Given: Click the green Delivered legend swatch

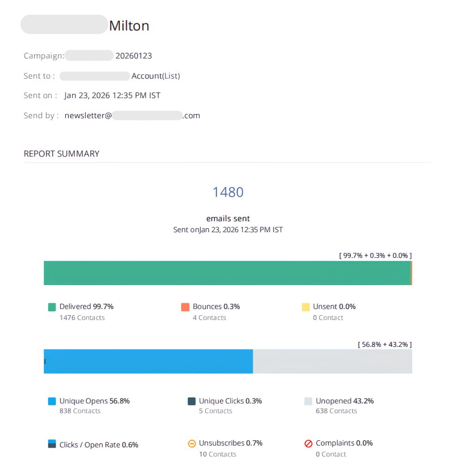Looking at the screenshot, I should [x=52, y=307].
